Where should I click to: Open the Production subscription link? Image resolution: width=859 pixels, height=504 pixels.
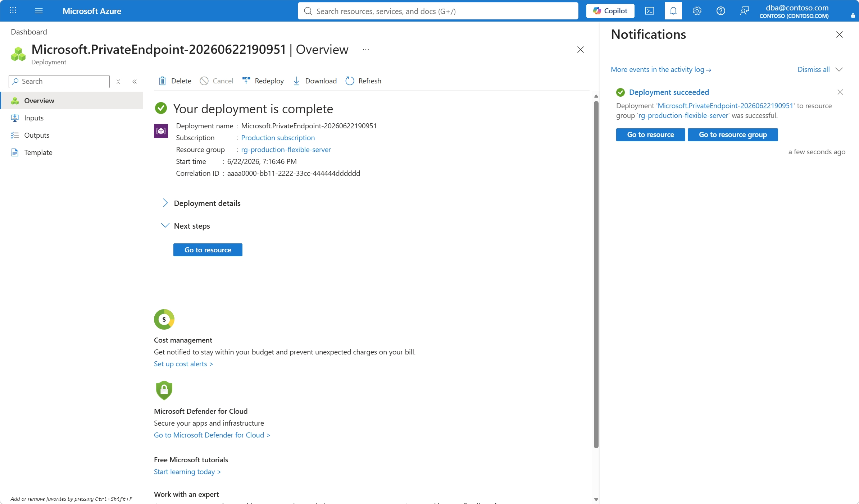point(278,138)
